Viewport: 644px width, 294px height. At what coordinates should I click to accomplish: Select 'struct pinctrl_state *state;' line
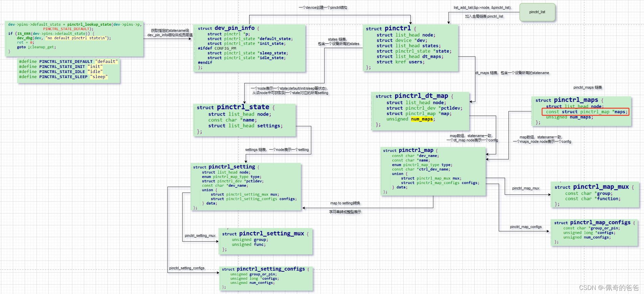(x=414, y=51)
